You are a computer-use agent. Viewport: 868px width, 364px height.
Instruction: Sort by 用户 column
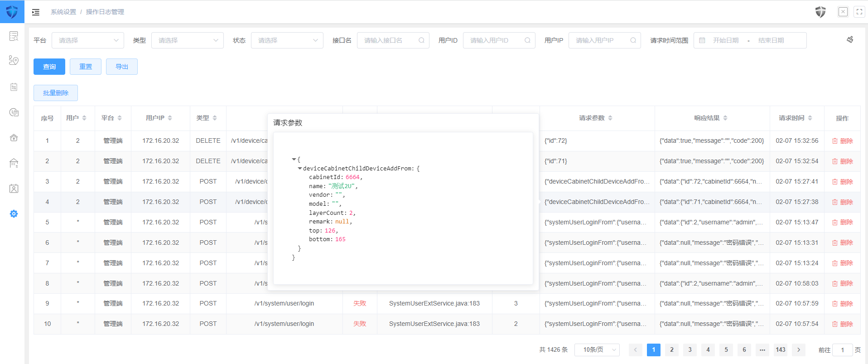click(84, 118)
